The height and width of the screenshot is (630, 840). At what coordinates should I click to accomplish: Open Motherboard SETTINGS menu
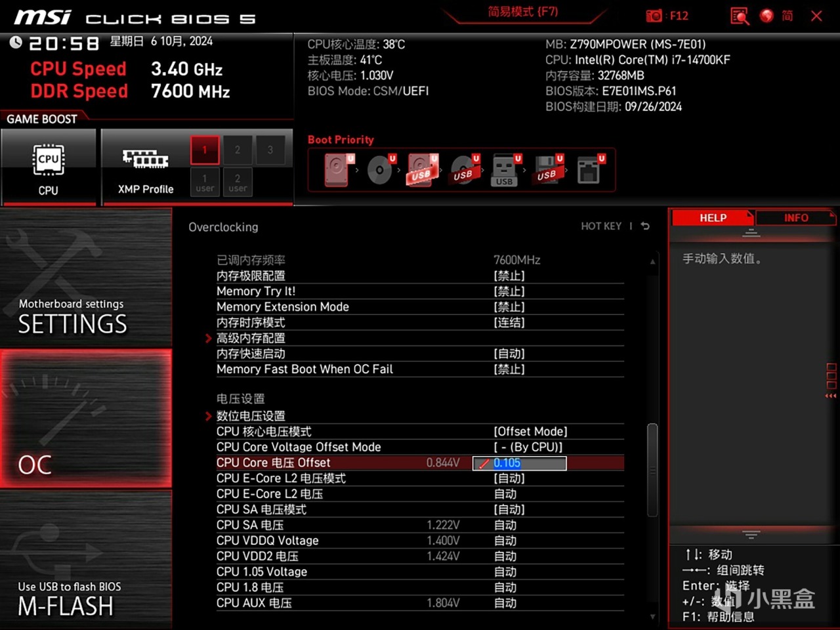click(x=86, y=278)
